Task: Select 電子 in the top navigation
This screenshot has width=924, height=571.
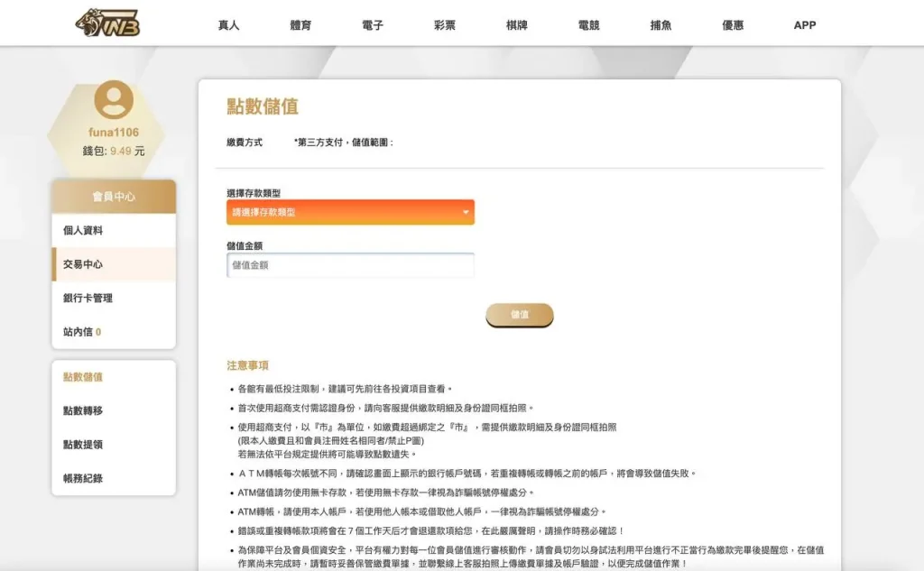Action: pyautogui.click(x=373, y=25)
